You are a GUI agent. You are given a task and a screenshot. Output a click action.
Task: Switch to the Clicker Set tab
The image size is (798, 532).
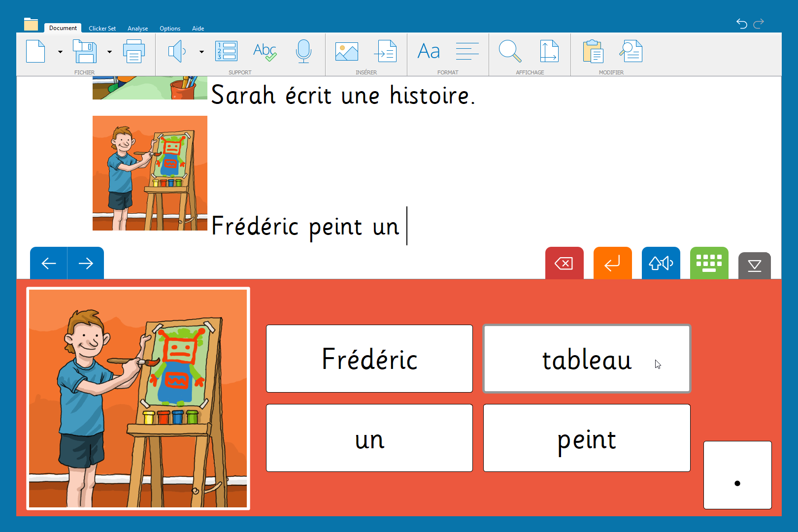pos(102,29)
